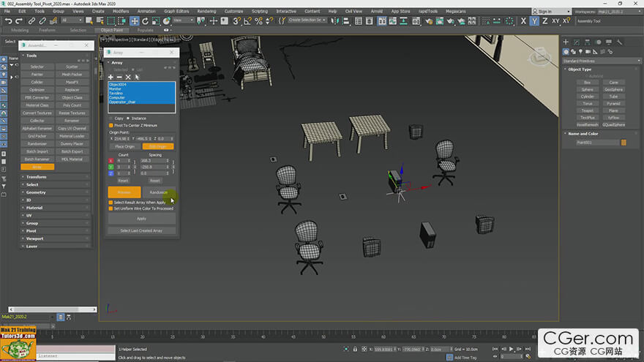This screenshot has width=644, height=362.
Task: Click the play animation button
Action: click(x=511, y=349)
